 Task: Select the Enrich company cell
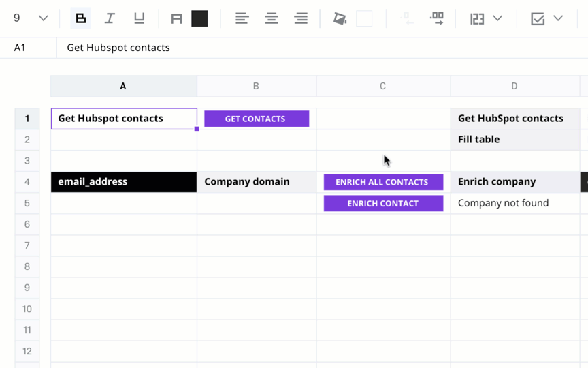(515, 182)
